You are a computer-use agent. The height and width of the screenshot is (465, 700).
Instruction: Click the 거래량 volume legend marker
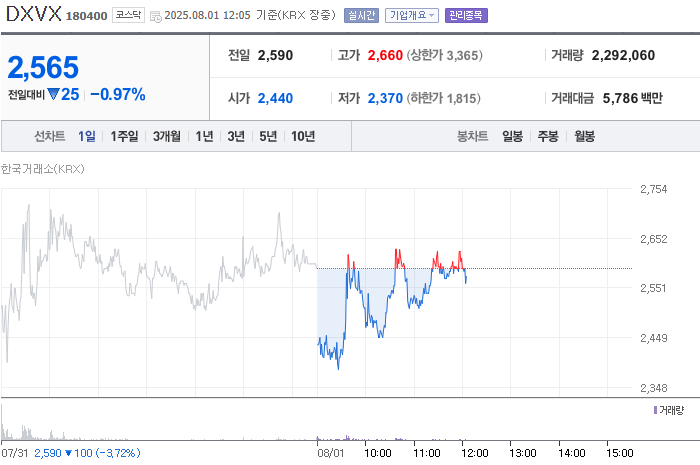coord(655,410)
